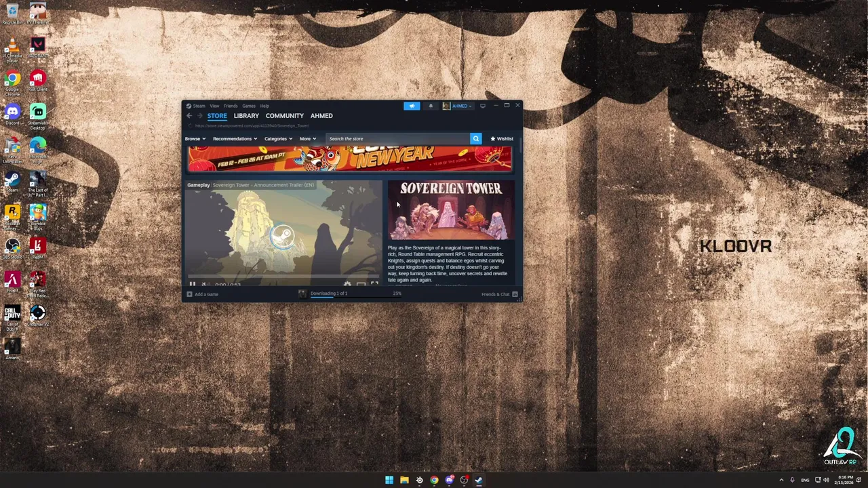The image size is (868, 488).
Task: Show hidden icons in system tray
Action: [781, 480]
